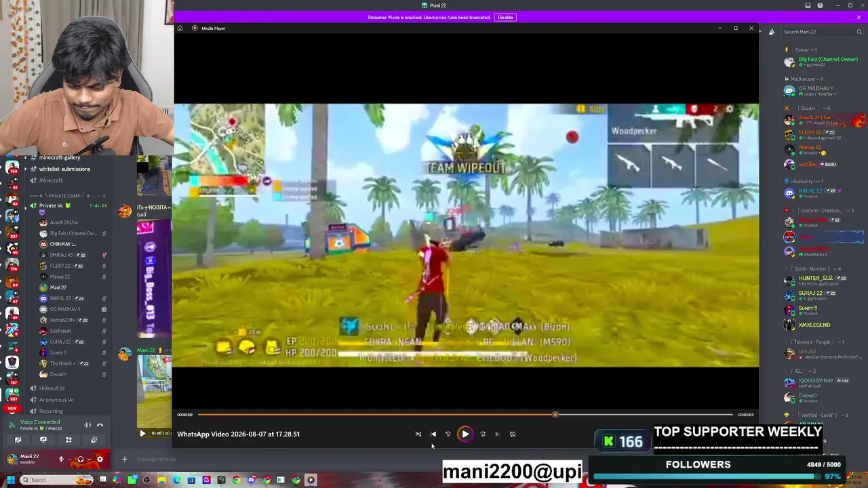The image size is (868, 488).
Task: Skip back 10 seconds in Media Player
Action: coord(448,434)
